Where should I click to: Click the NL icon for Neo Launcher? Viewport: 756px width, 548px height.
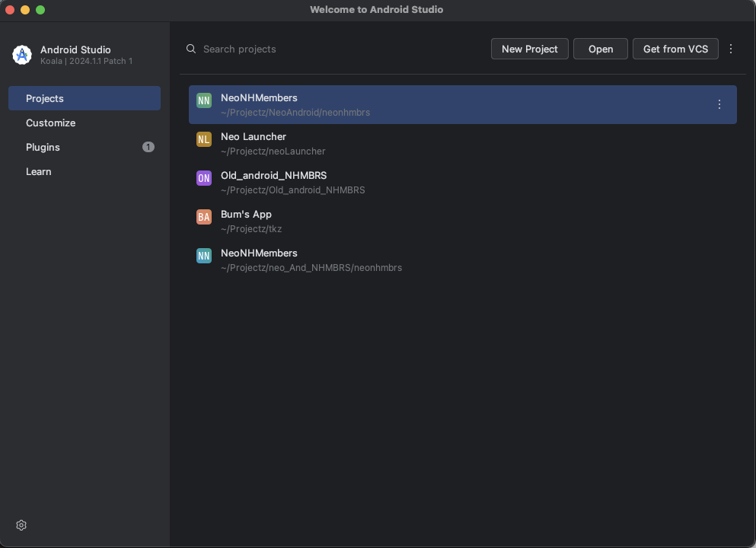204,139
